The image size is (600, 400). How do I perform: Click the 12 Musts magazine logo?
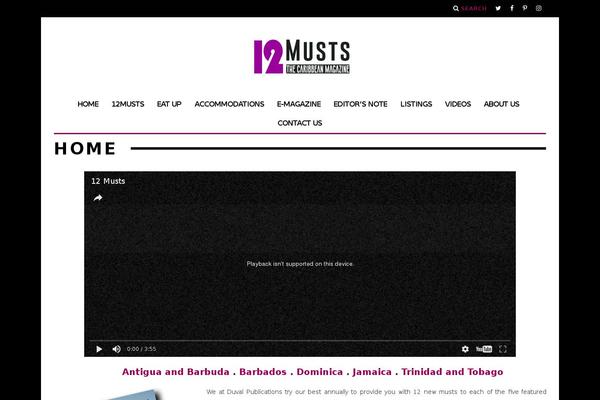click(302, 57)
